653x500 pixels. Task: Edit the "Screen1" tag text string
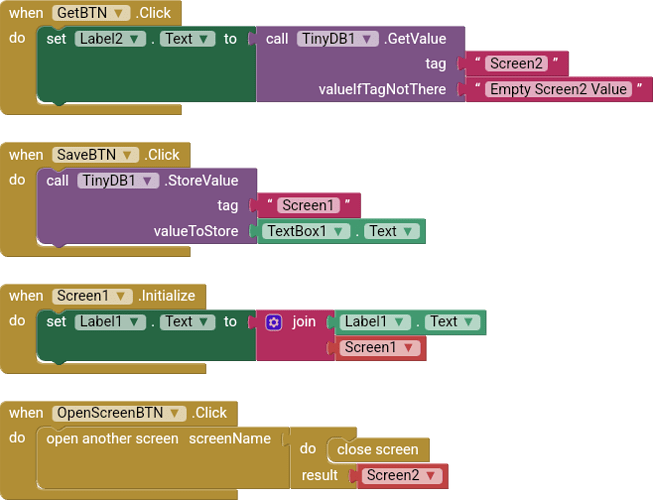tap(309, 206)
